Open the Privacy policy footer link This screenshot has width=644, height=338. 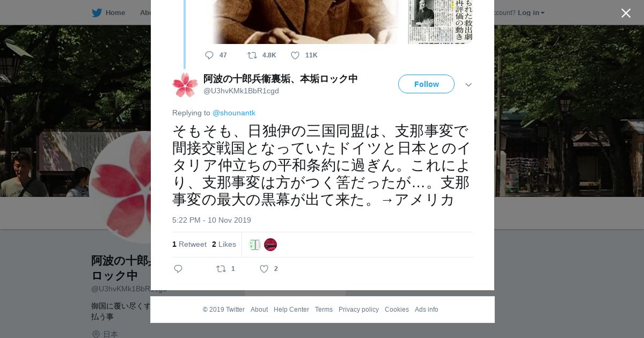pyautogui.click(x=358, y=310)
